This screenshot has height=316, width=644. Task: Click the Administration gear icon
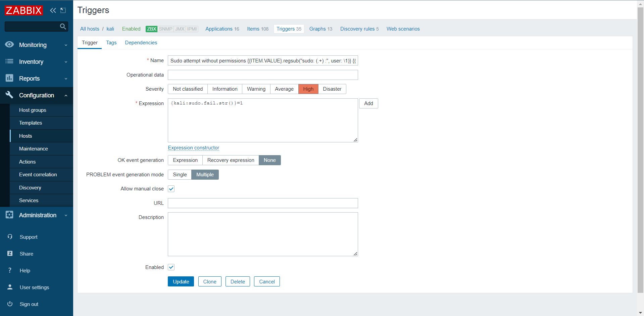click(9, 215)
